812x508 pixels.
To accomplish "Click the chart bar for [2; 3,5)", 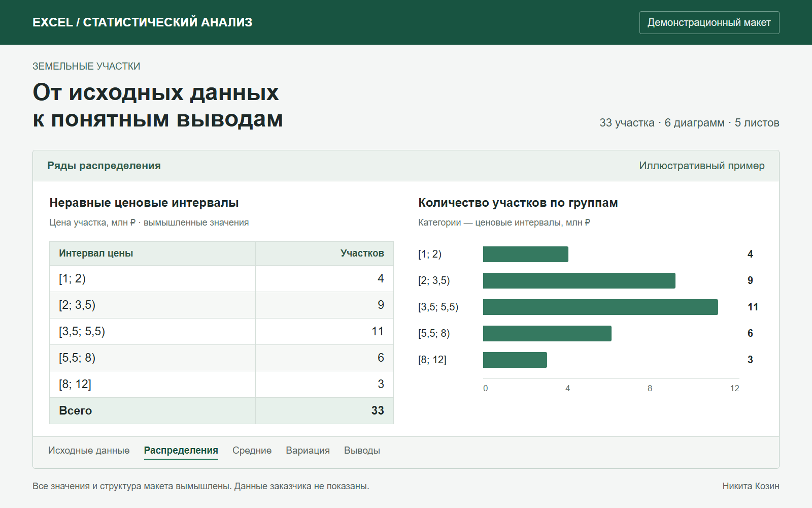I will coord(579,280).
